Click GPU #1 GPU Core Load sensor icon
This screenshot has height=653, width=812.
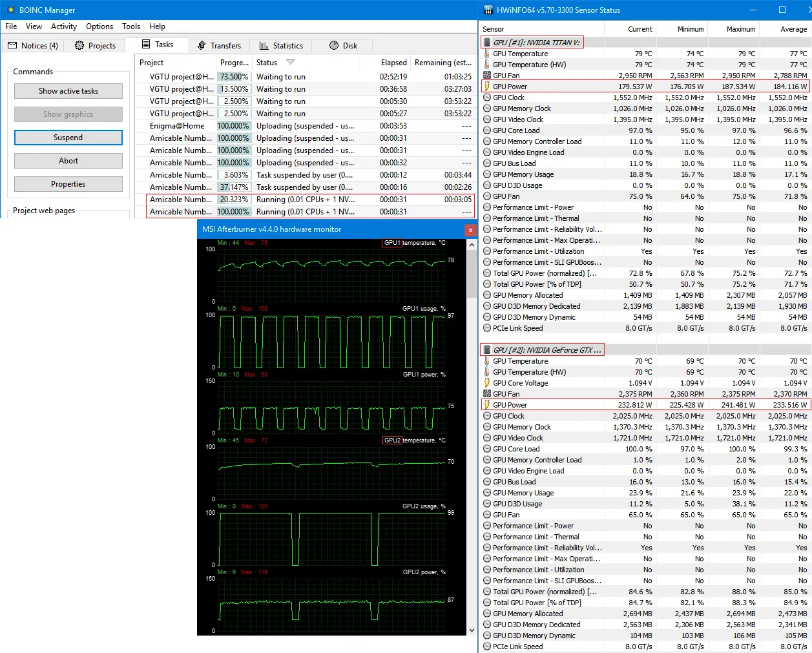click(x=487, y=130)
